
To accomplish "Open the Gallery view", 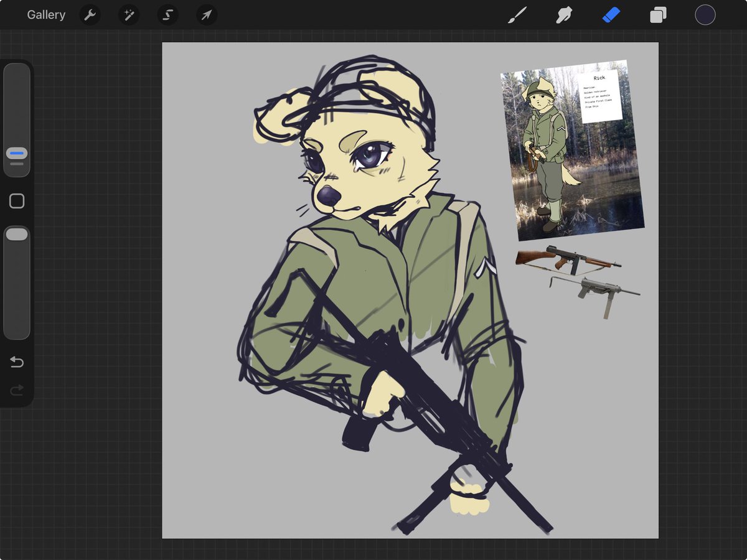I will (46, 15).
